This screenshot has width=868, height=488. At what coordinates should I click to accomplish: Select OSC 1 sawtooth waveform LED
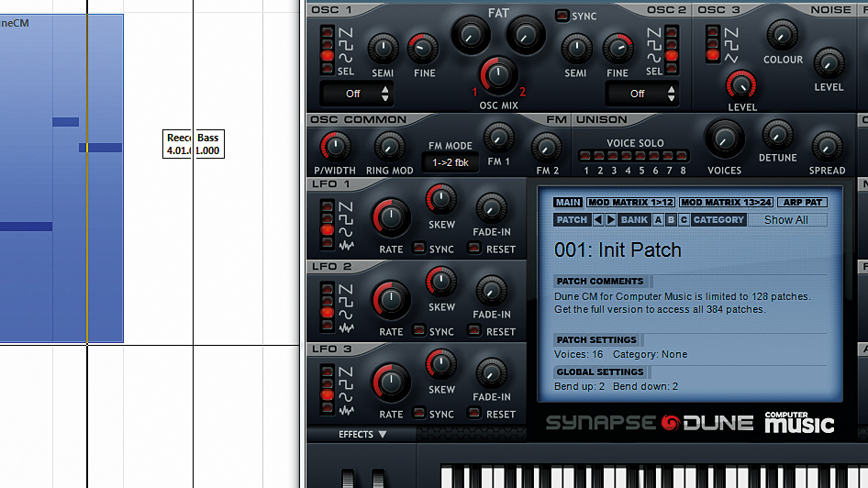coord(328,32)
